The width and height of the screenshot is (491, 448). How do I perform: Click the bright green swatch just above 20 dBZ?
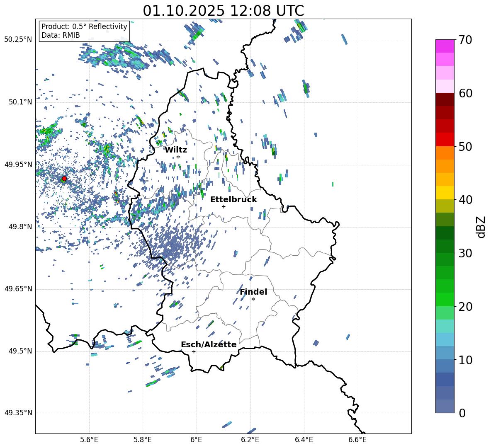tap(445, 299)
